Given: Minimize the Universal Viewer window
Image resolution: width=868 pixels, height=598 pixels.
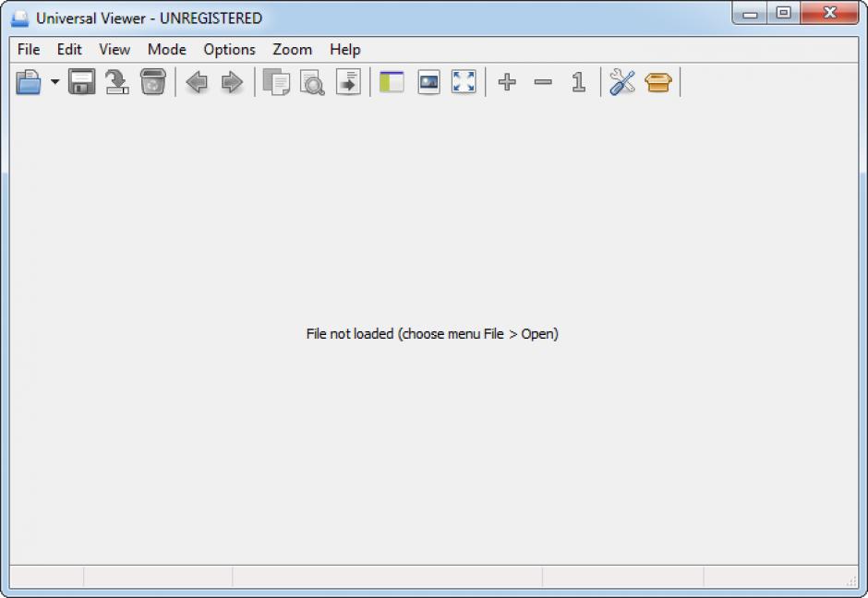Looking at the screenshot, I should pos(750,13).
